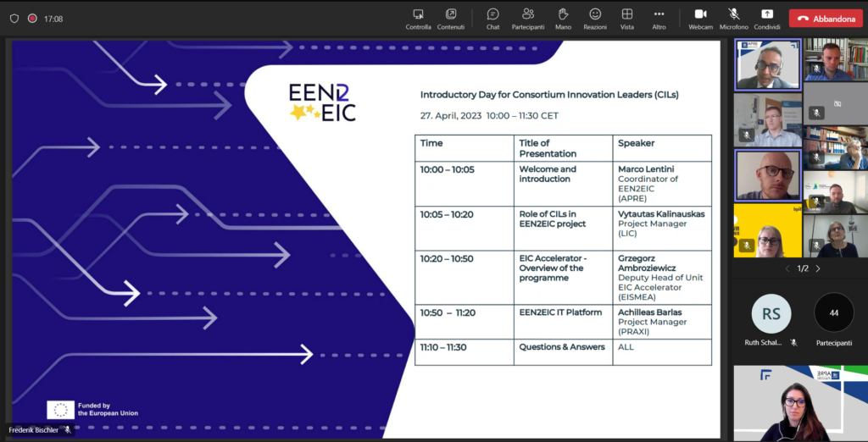
Task: Click the slide title 'Introductory Day for Consortium Innovation Leaders (CILs)'
Action: tap(549, 95)
